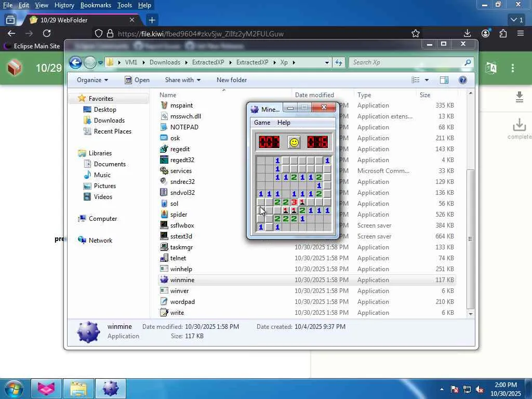
Task: Expand address bar previous locations dropdown
Action: coord(327,62)
